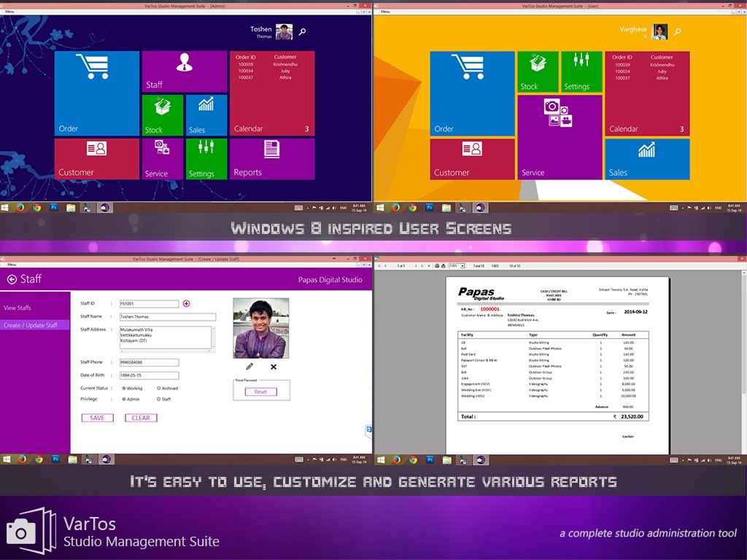
Task: Click the plus icon beside Staff ID
Action: coord(186,303)
